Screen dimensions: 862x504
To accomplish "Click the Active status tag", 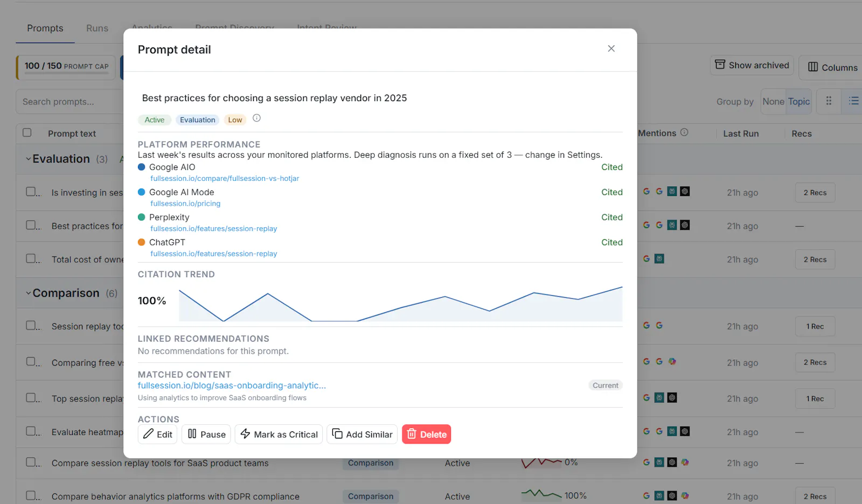I will point(155,120).
